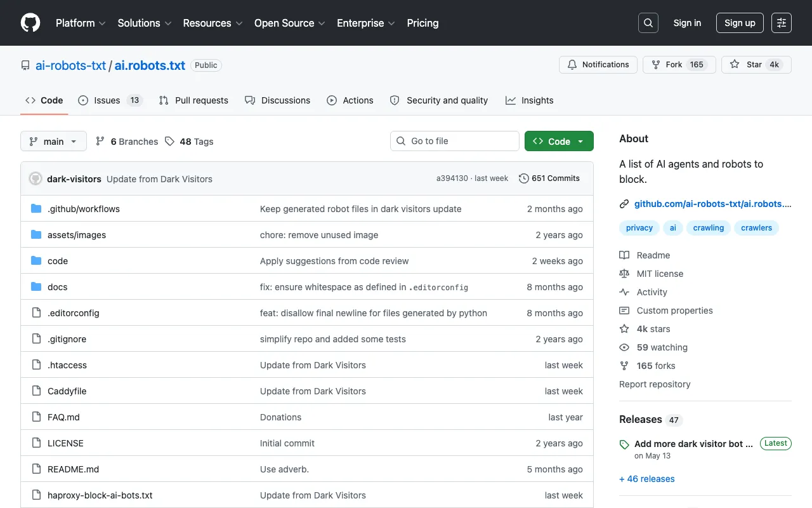Click the bell Notifications button
This screenshot has width=812, height=508.
pos(598,65)
